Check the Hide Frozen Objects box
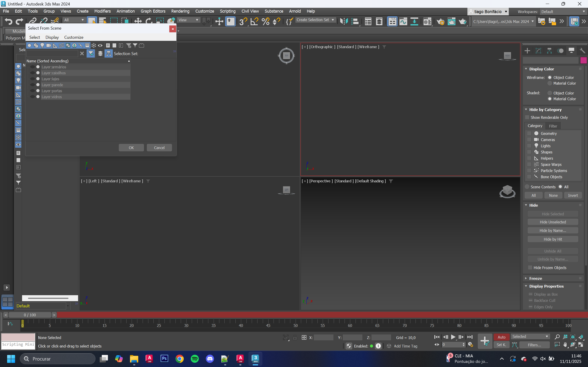This screenshot has width=588, height=367. (x=530, y=267)
